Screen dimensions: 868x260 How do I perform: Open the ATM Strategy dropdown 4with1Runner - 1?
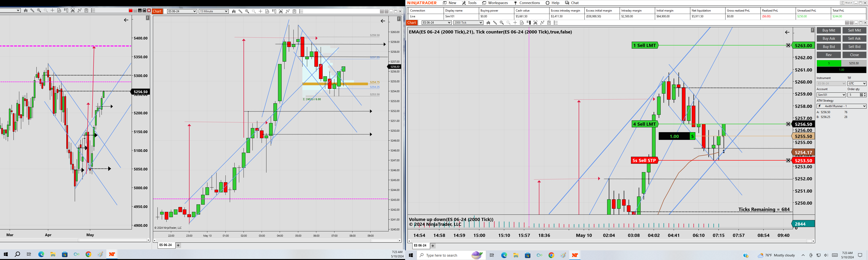(841, 106)
